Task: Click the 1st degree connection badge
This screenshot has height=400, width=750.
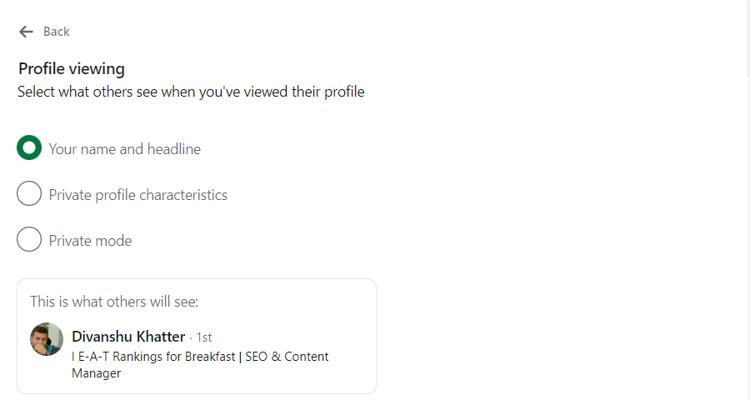Action: coord(203,338)
